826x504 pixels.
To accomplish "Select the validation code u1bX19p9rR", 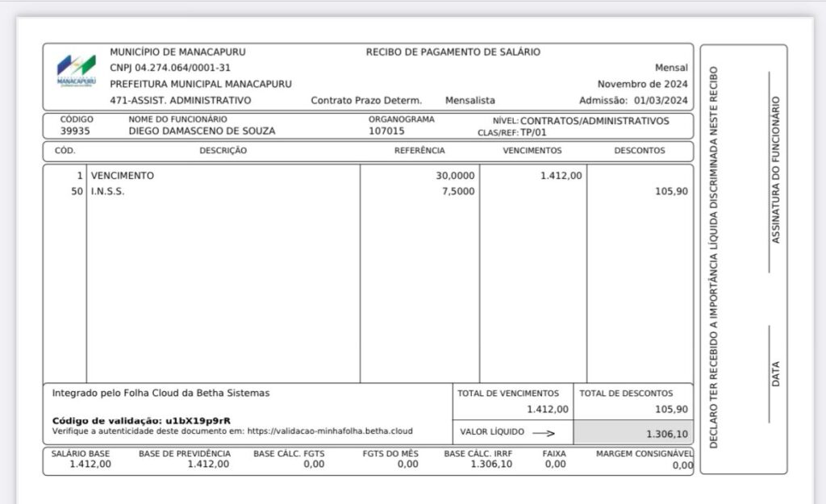I will [x=198, y=420].
